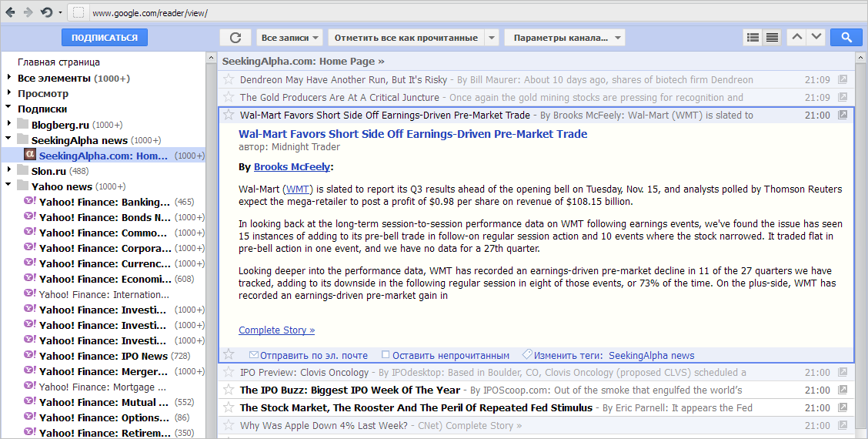This screenshot has width=868, height=439.
Task: Open Главная страница in sidebar
Action: coord(58,62)
